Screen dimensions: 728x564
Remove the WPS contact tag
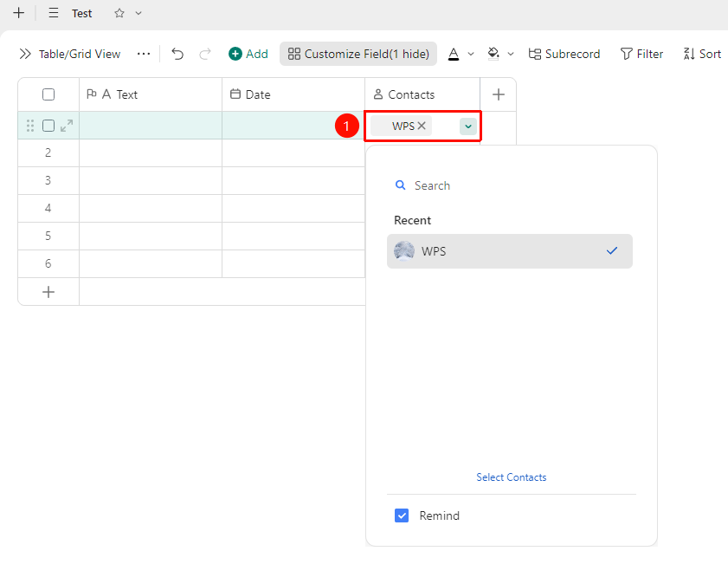[x=422, y=126]
